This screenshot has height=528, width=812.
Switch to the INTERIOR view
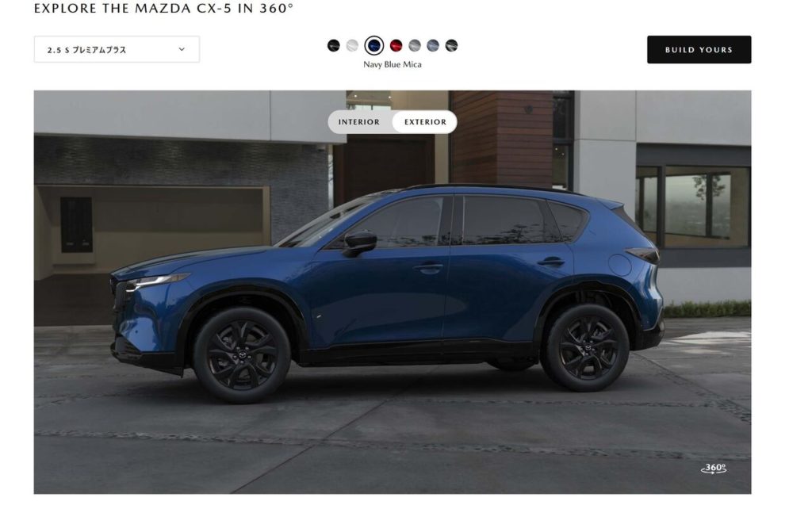pos(359,122)
